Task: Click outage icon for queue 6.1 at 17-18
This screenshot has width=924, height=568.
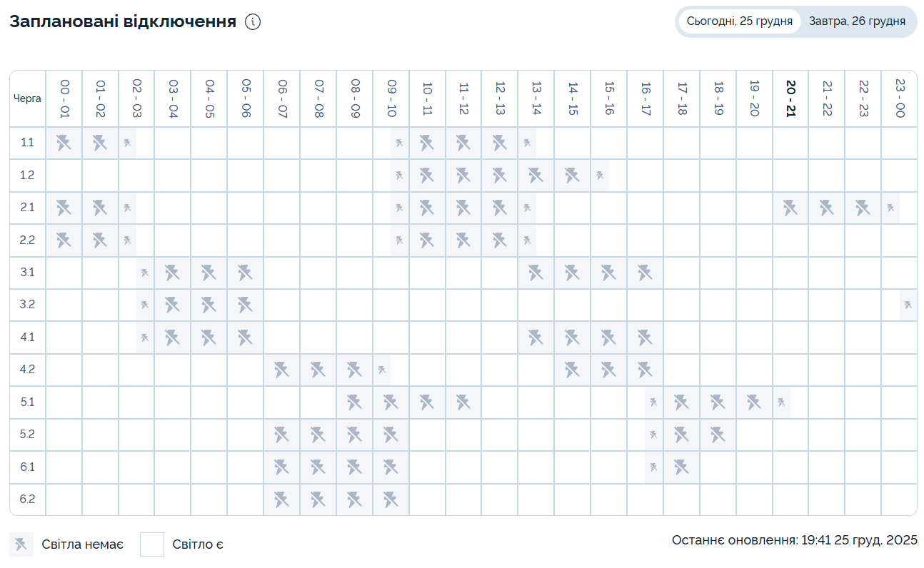Action: pos(681,467)
